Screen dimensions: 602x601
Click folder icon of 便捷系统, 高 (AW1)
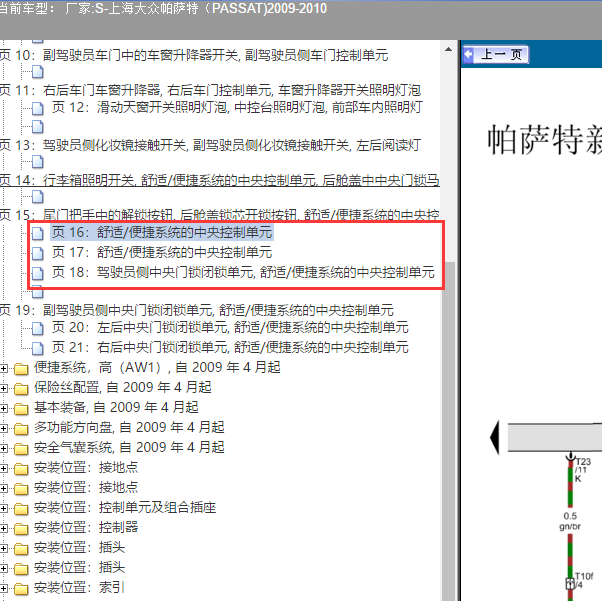coord(21,369)
